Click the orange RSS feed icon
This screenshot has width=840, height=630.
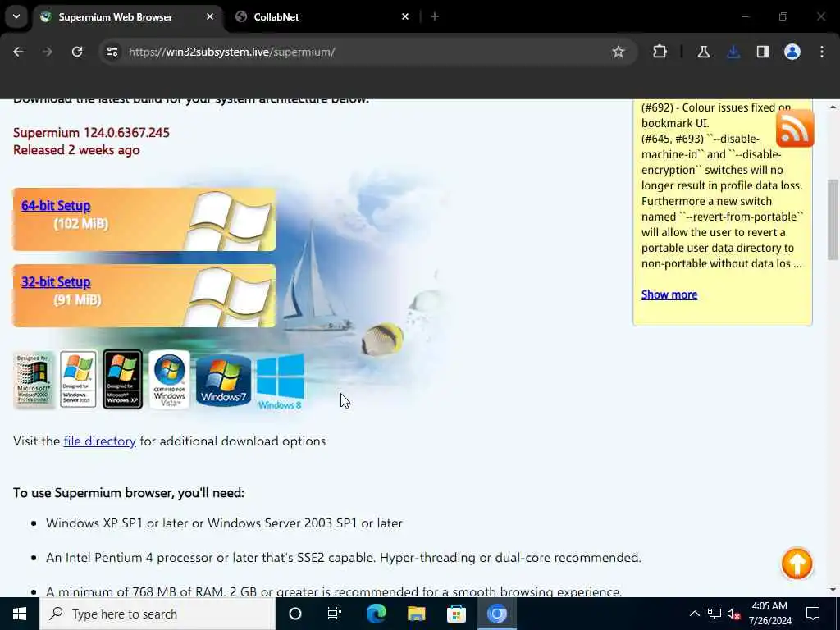click(795, 128)
